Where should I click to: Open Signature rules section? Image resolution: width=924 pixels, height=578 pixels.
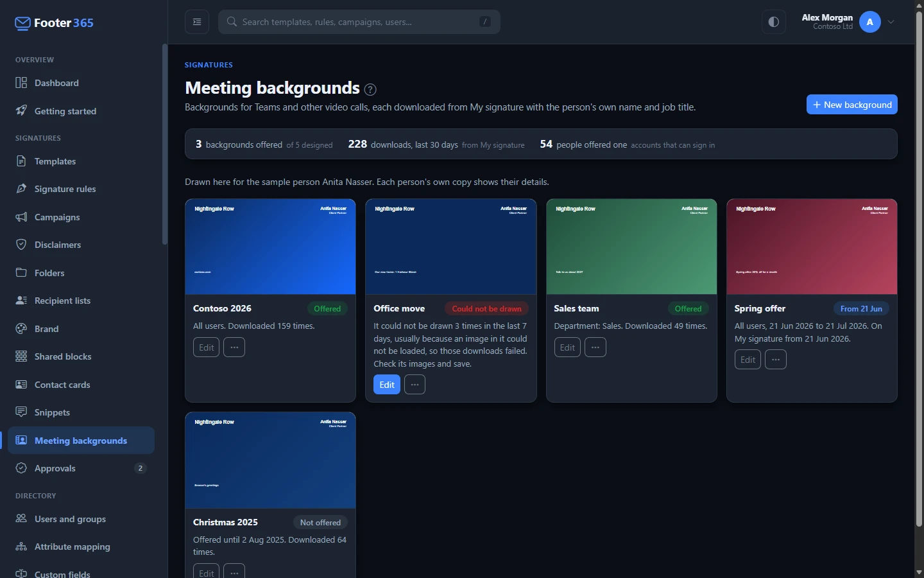81,189
